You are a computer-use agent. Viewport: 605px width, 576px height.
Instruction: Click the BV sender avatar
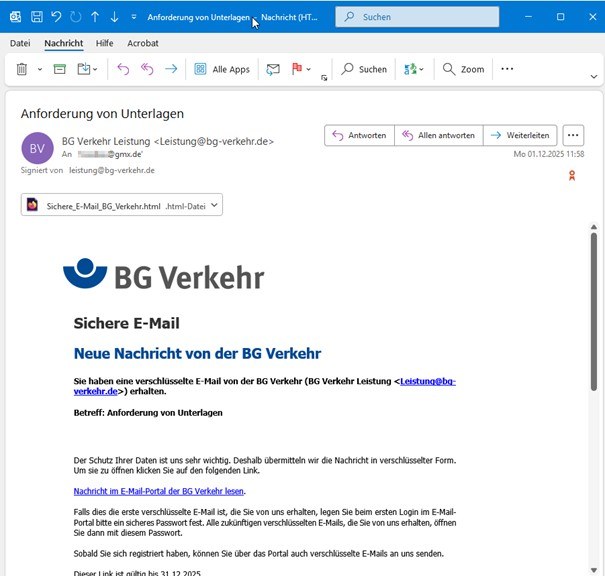tap(37, 148)
